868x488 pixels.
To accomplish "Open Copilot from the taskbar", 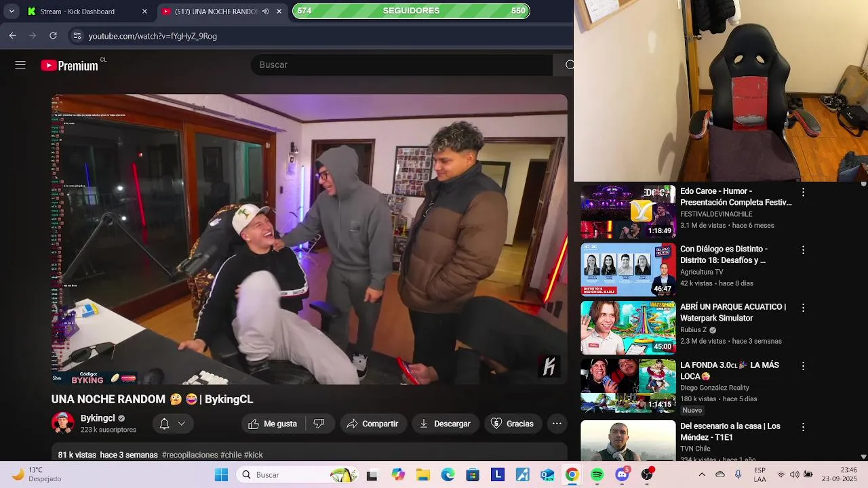I will 398,474.
